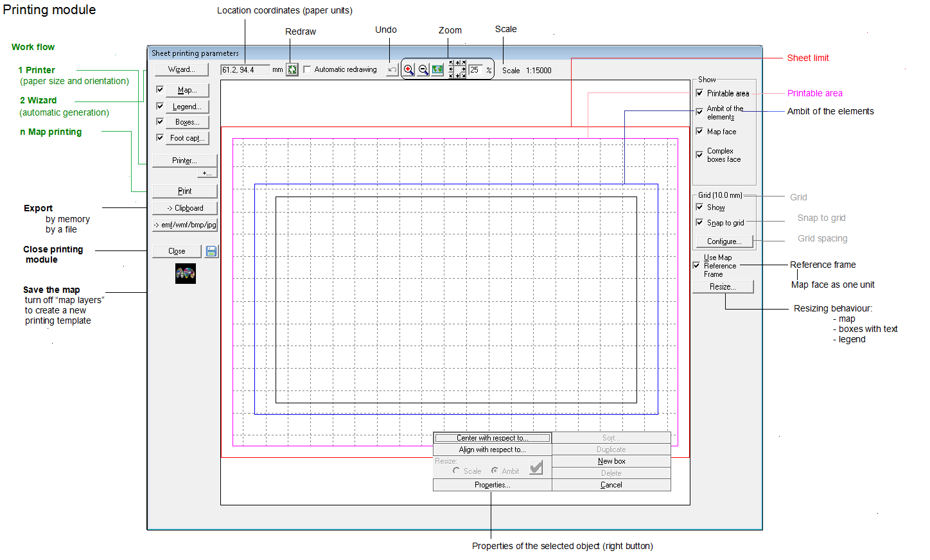Open 'Properties...' of the selected object
Viewport: 930px width, 560px height.
tap(492, 485)
